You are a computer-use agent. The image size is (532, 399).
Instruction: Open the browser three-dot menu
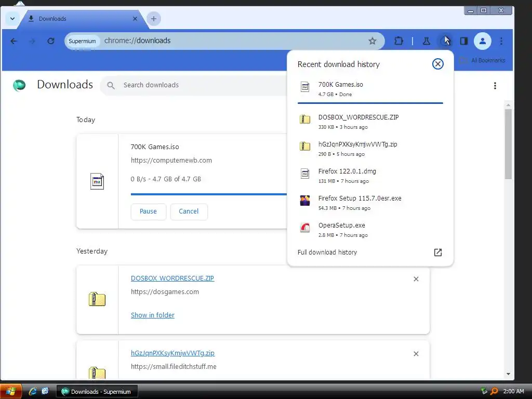coord(501,41)
